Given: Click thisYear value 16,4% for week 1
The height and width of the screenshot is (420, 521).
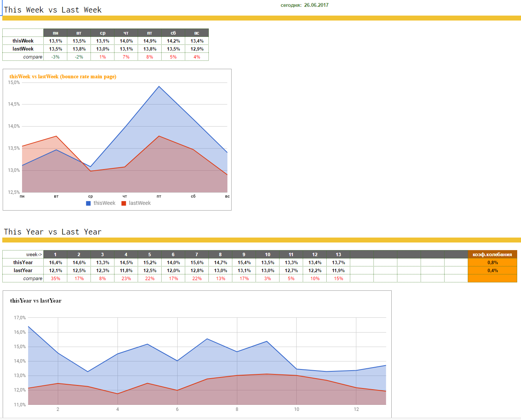Looking at the screenshot, I should pyautogui.click(x=56, y=263).
